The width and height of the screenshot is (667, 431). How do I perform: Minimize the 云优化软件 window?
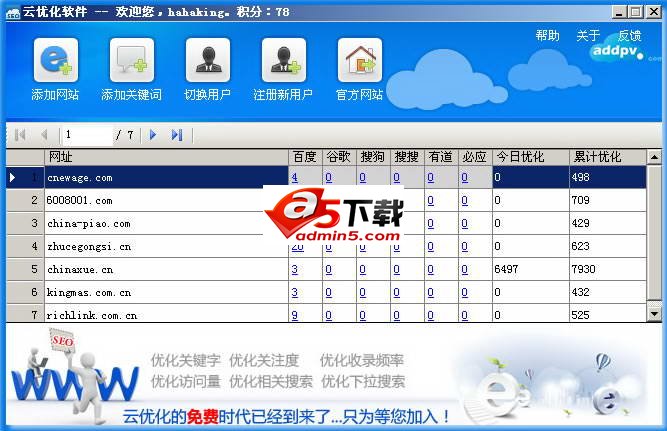[619, 12]
